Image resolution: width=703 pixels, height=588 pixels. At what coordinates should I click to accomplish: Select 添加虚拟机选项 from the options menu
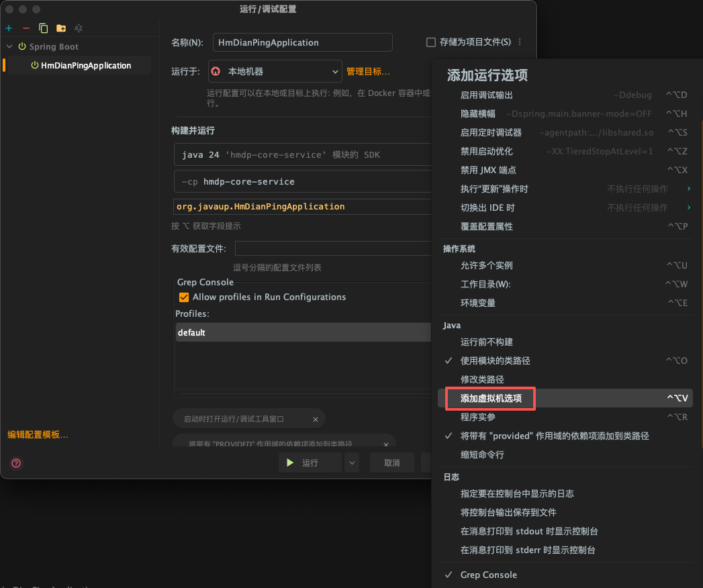pos(489,398)
